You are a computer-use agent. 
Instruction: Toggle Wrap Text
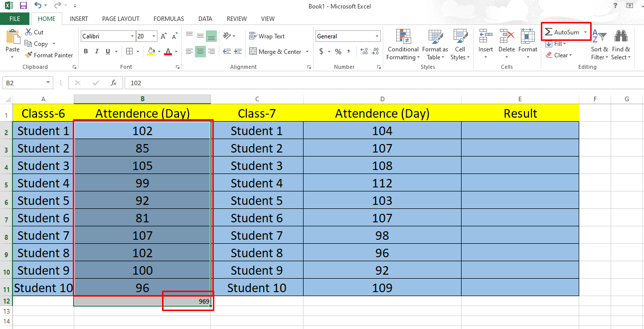pos(267,36)
